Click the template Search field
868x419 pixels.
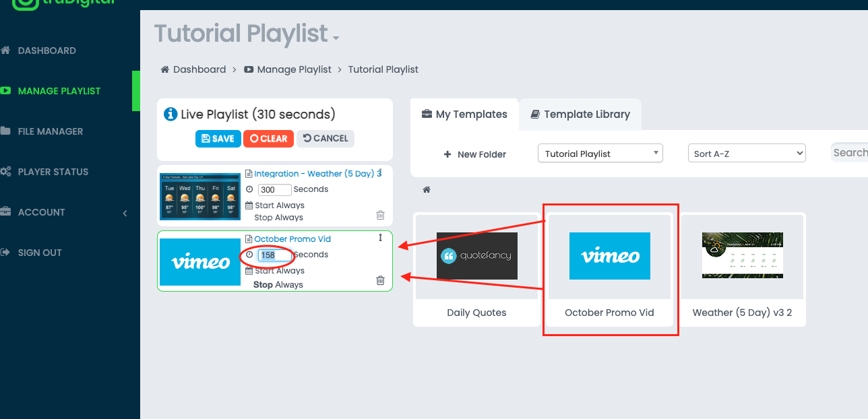point(850,152)
